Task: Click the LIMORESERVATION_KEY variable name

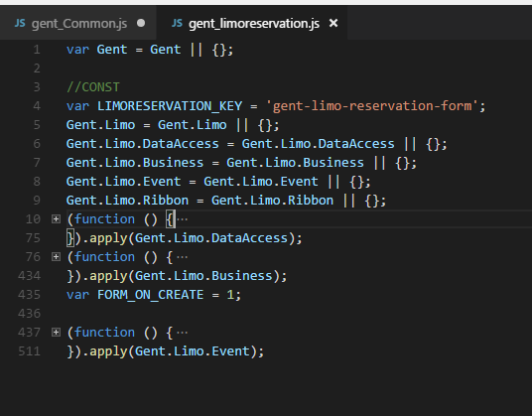Action: [x=170, y=106]
